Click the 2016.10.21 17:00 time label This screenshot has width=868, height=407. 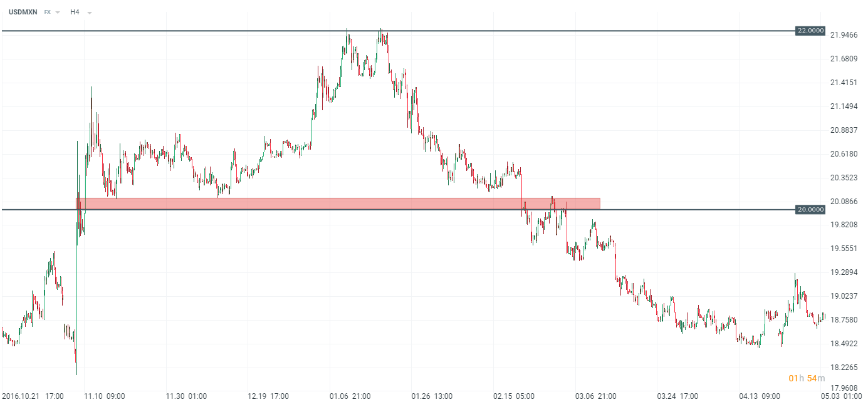(x=33, y=396)
